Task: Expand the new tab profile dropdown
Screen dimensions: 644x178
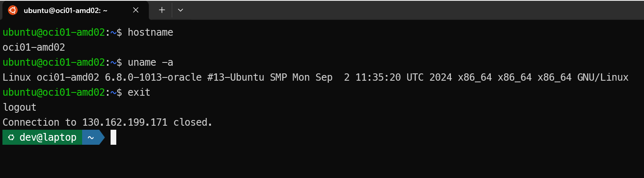Action: coord(181,10)
